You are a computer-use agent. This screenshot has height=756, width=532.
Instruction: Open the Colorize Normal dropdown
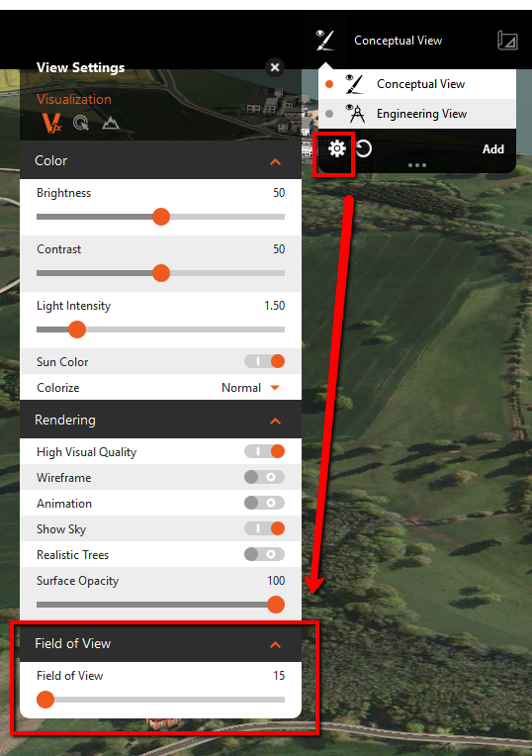250,388
